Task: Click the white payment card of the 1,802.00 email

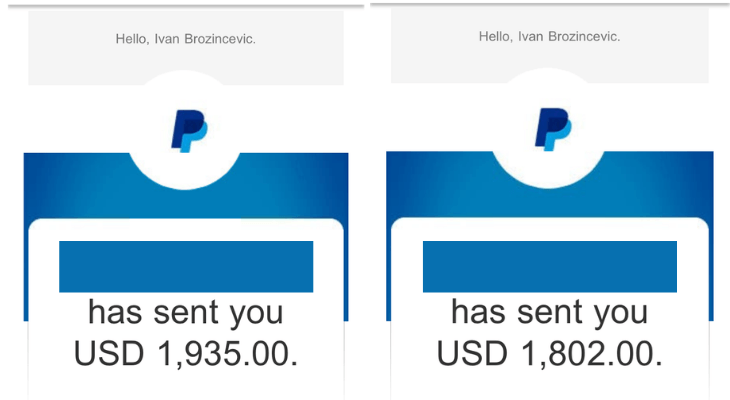Action: (550, 309)
